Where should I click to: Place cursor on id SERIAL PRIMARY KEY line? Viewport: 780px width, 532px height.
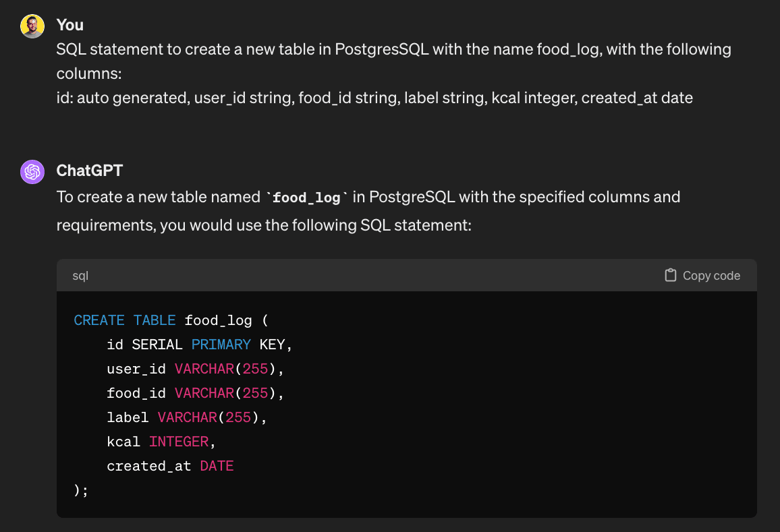click(x=199, y=345)
